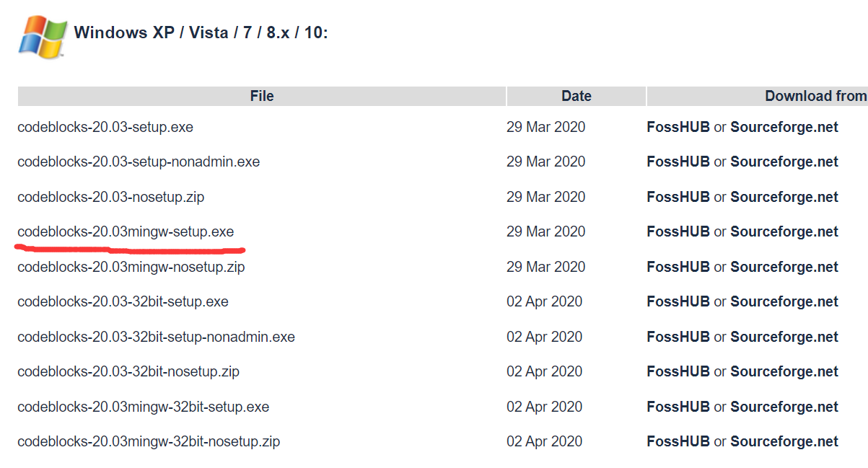
Task: Click the Download from column header
Action: pos(815,96)
